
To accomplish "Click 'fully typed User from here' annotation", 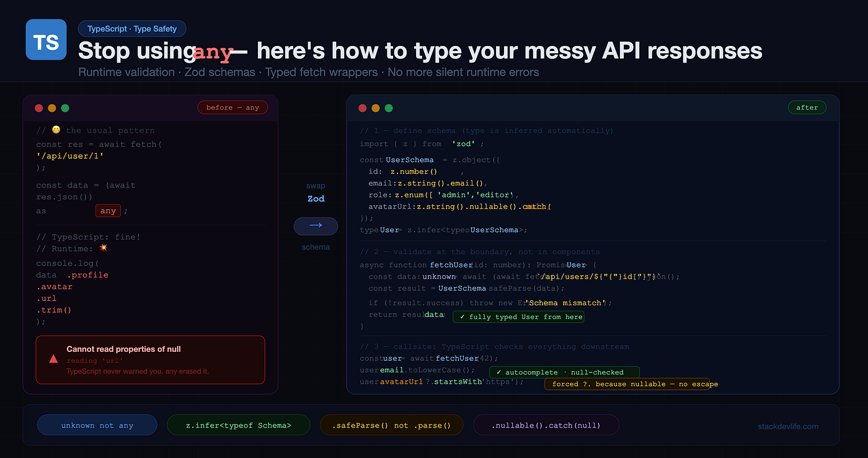I will (x=519, y=317).
